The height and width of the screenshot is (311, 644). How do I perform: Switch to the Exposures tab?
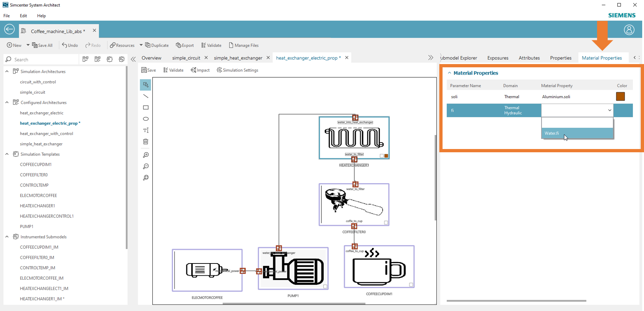pos(498,58)
